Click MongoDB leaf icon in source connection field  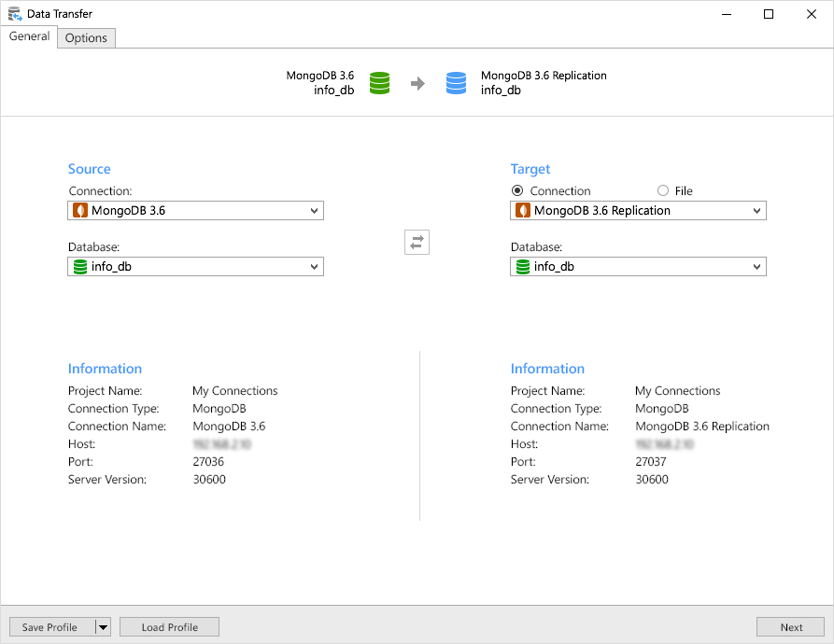(x=79, y=210)
